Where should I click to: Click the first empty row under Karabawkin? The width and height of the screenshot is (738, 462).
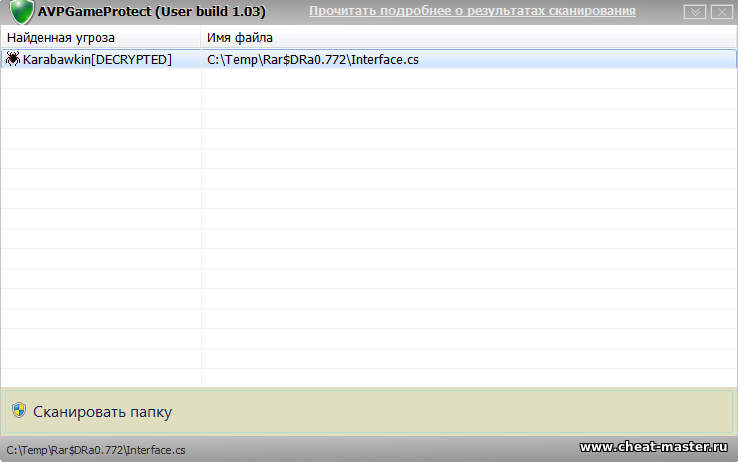tap(100, 79)
